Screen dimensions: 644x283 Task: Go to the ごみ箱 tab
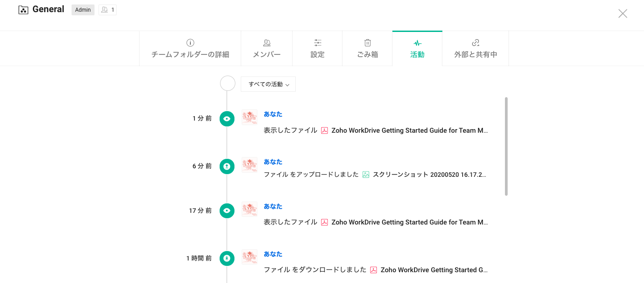coord(367,49)
